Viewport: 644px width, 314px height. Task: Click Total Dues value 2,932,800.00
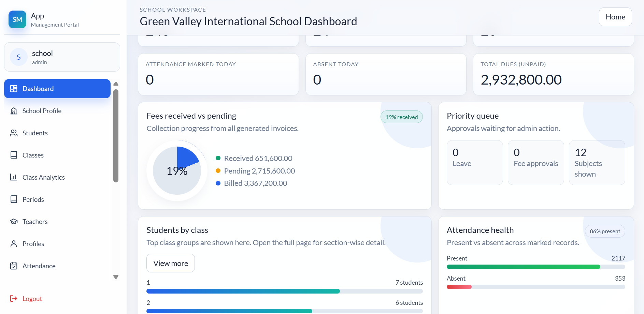pyautogui.click(x=521, y=80)
